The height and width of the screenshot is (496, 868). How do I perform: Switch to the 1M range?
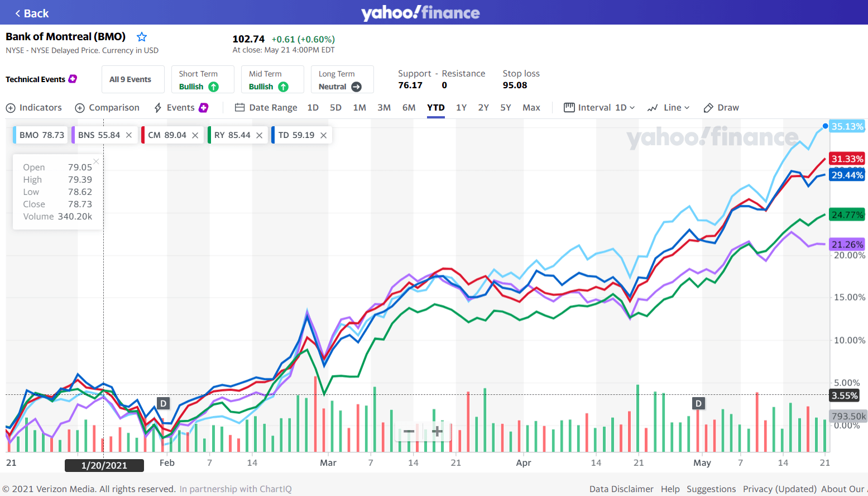pos(359,107)
